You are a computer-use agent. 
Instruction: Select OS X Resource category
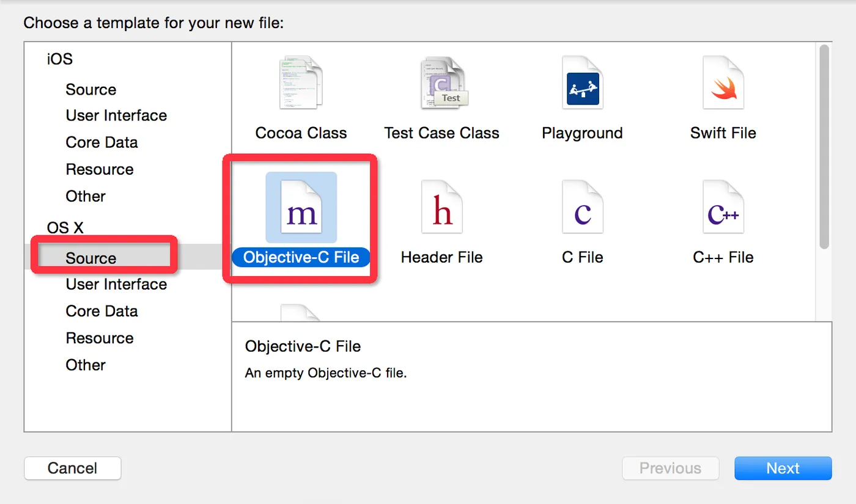click(100, 338)
